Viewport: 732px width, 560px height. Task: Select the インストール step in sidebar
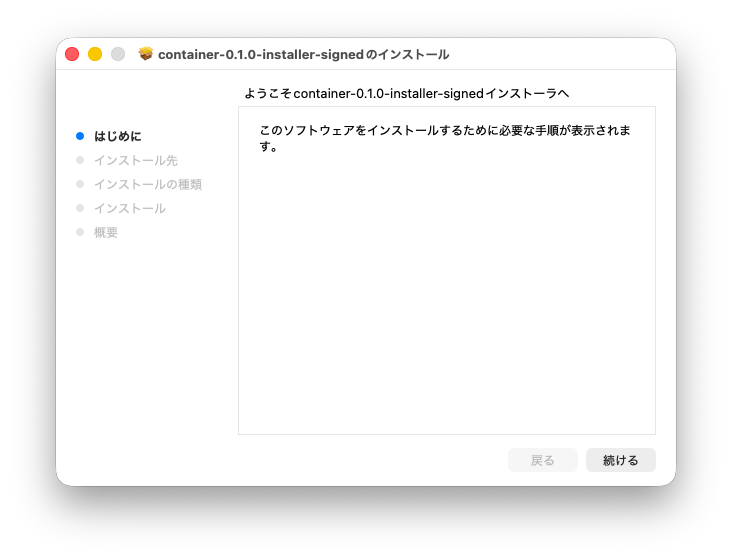pyautogui.click(x=130, y=209)
